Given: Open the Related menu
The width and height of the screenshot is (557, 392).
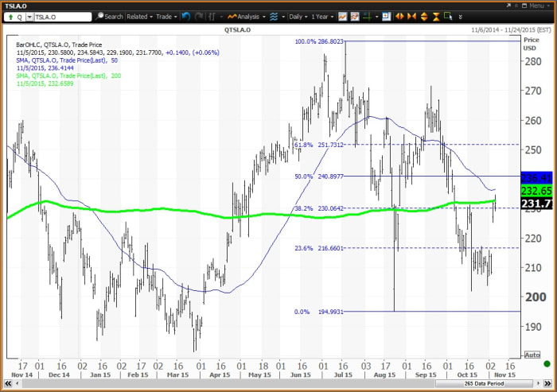Looking at the screenshot, I should [x=139, y=16].
